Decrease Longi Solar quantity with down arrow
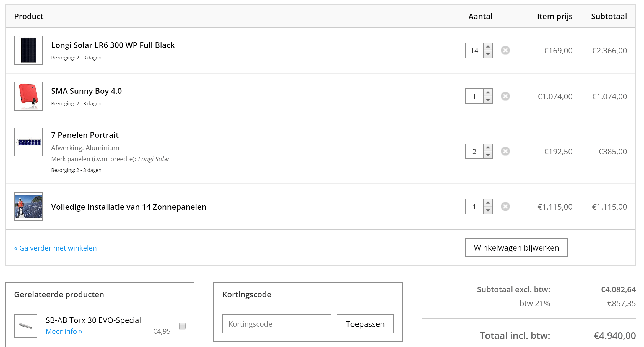Image resolution: width=644 pixels, height=347 pixels. tap(488, 54)
